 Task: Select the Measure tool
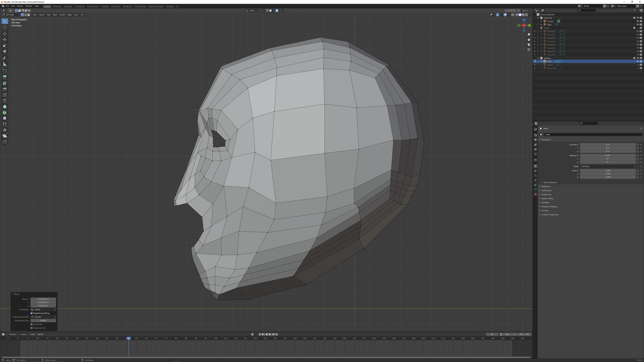tap(5, 64)
